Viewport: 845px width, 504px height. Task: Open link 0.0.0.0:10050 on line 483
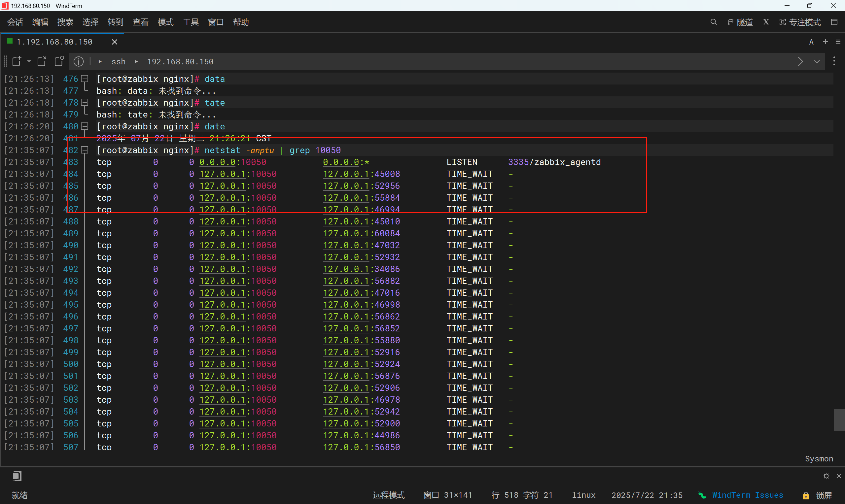pyautogui.click(x=233, y=162)
